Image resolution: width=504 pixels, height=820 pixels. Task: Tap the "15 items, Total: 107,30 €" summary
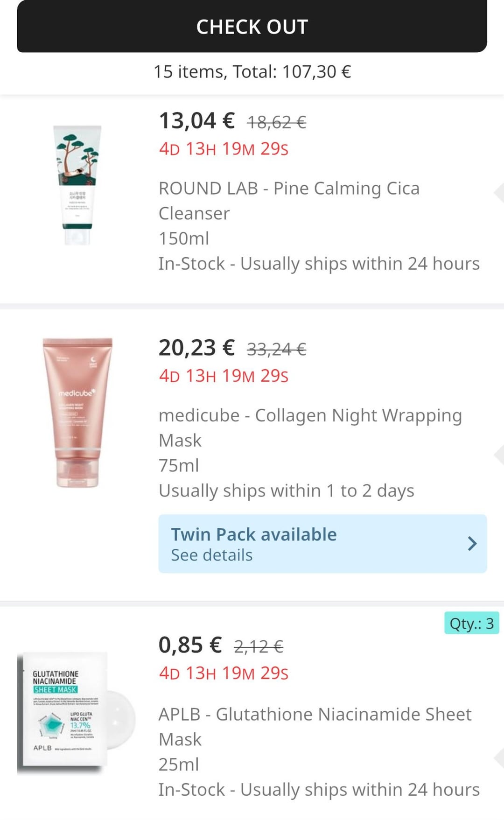click(x=252, y=72)
